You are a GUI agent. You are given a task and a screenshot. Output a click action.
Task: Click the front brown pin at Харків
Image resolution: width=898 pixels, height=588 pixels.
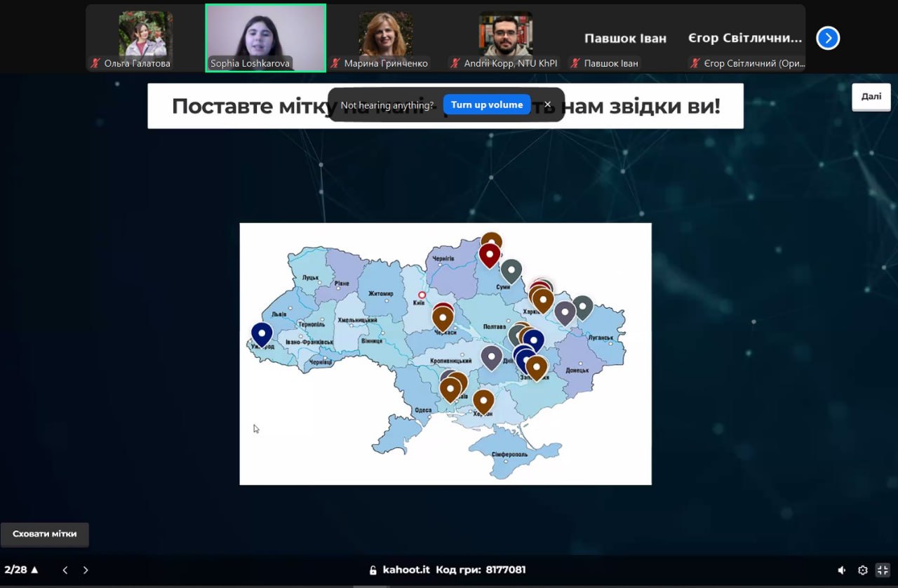[x=542, y=300]
